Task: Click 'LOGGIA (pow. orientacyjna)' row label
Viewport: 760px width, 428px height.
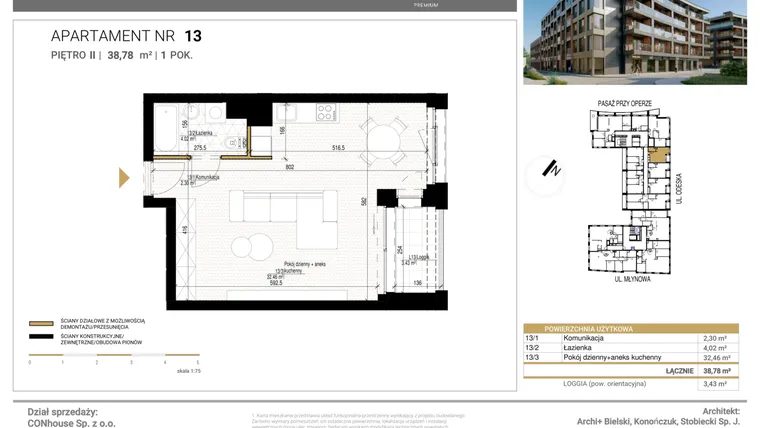Action: [x=604, y=383]
